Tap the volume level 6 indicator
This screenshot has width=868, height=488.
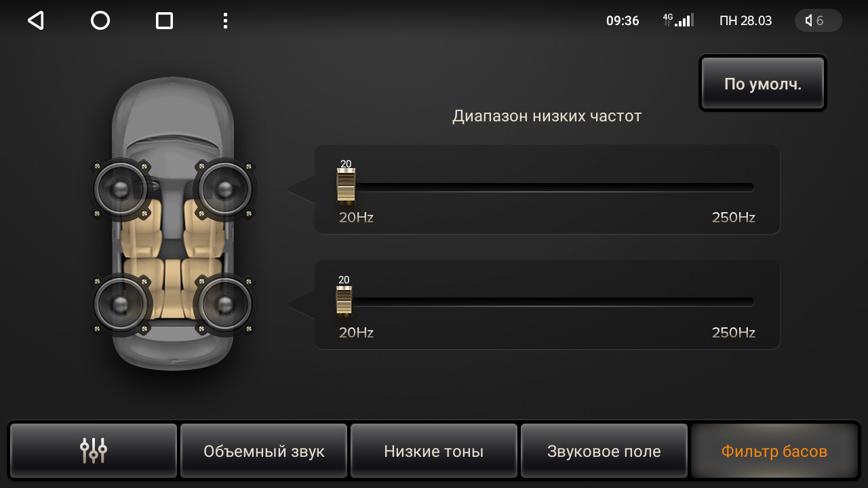[x=818, y=20]
